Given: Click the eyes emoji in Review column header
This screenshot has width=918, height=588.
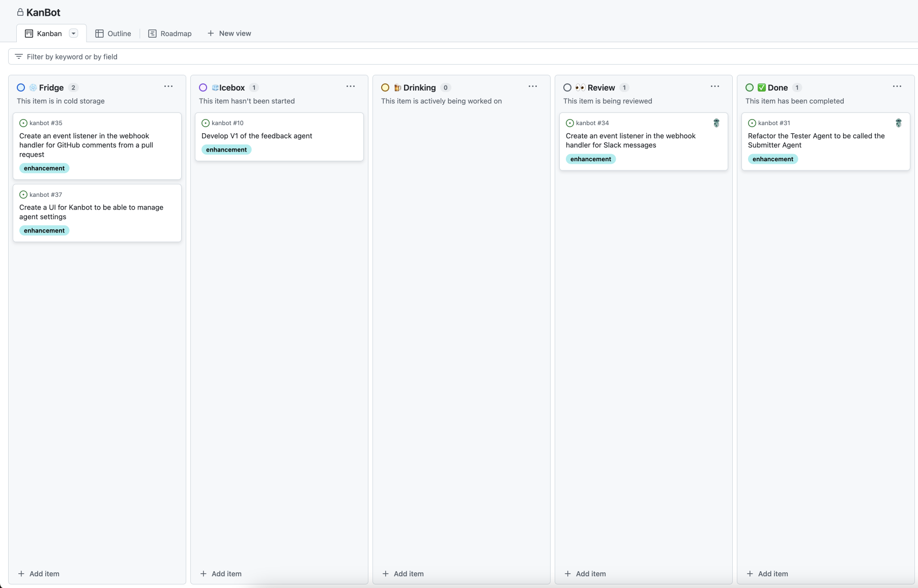Looking at the screenshot, I should [580, 87].
